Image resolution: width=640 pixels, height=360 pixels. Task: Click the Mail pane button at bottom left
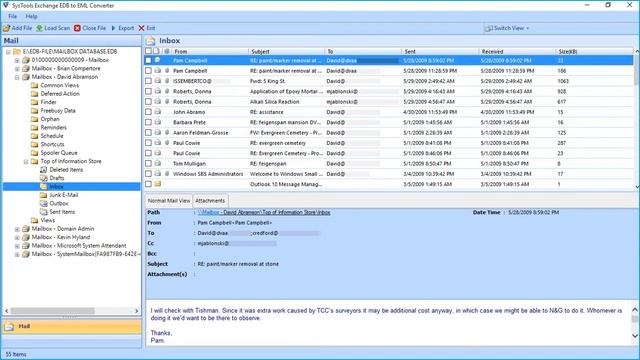point(72,327)
